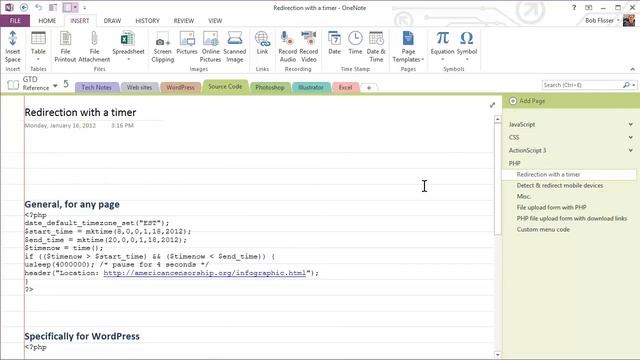Collapse the JavaScript section group
The height and width of the screenshot is (360, 640).
[631, 124]
